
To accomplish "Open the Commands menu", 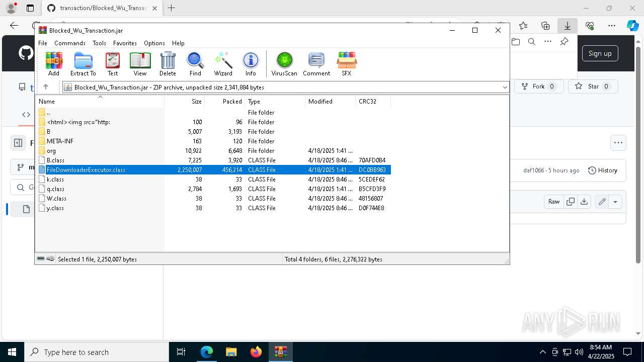I will point(70,43).
